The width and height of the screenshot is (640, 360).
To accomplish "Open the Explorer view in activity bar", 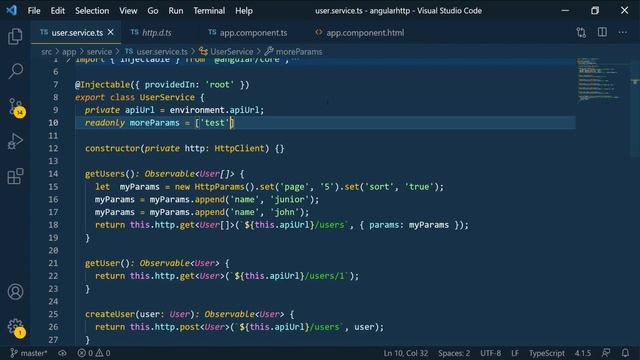I will tap(15, 37).
